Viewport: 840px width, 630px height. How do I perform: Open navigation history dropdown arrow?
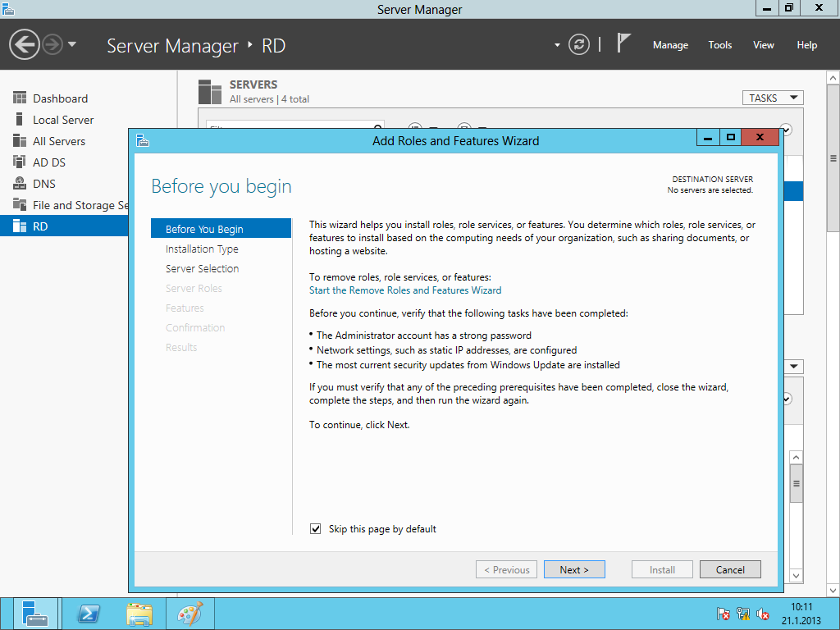tap(72, 44)
